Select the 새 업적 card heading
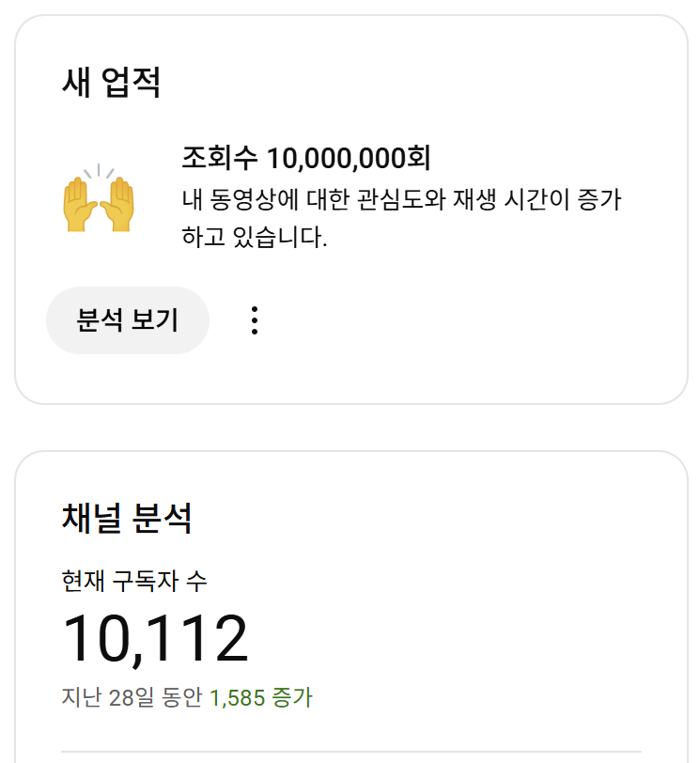This screenshot has width=700, height=763. point(112,83)
